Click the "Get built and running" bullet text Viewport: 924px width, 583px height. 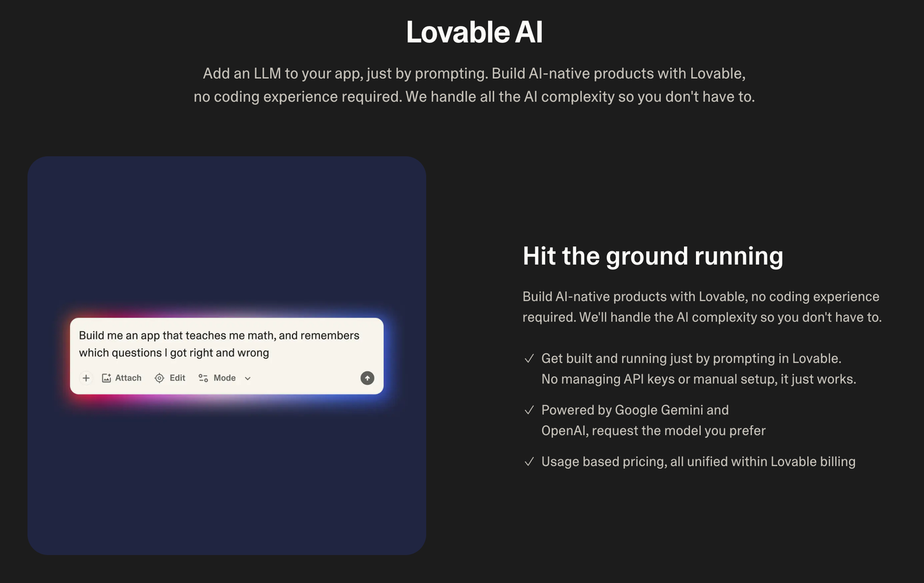click(691, 359)
